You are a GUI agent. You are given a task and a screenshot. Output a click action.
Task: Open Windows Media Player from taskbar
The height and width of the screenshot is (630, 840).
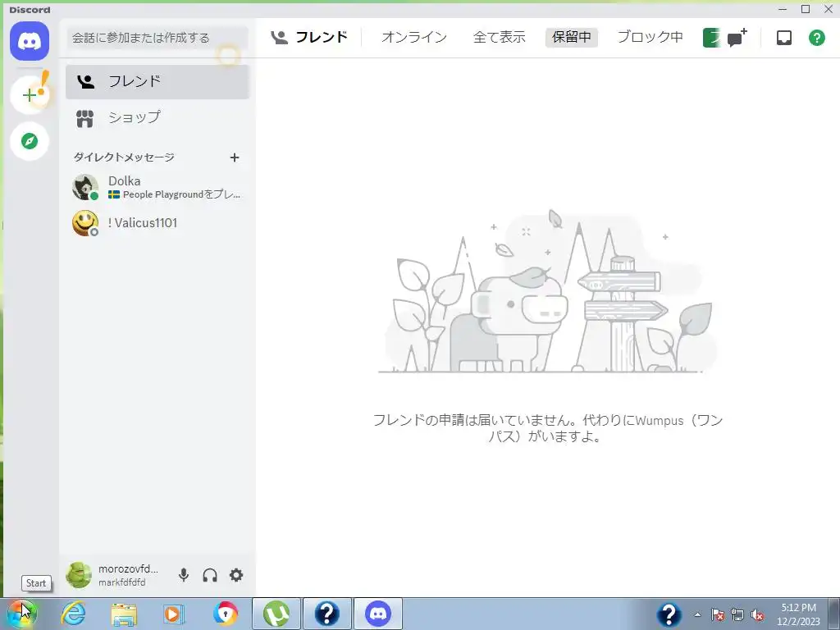pos(174,614)
